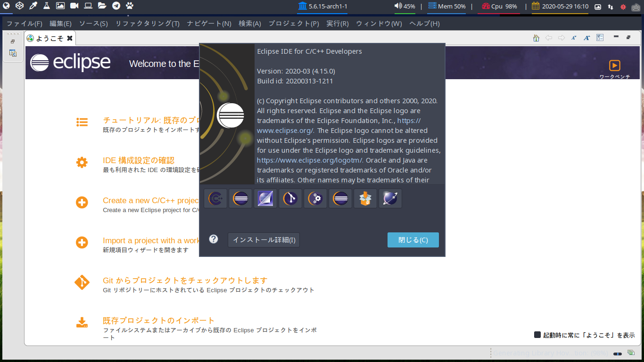Open the https://www.eclipse.org/logotm/ link
This screenshot has width=644, height=362.
pos(310,160)
